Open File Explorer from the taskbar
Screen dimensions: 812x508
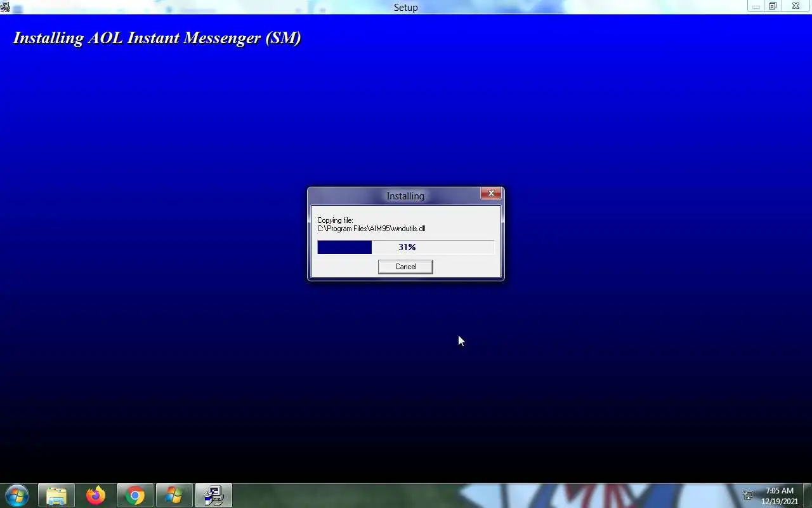[x=56, y=495]
